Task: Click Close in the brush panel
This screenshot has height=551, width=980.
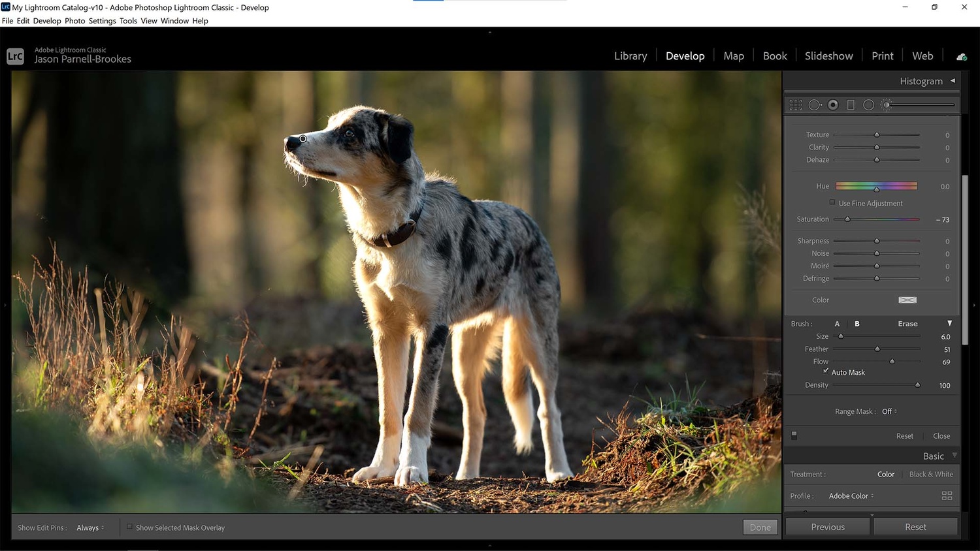Action: pos(941,436)
